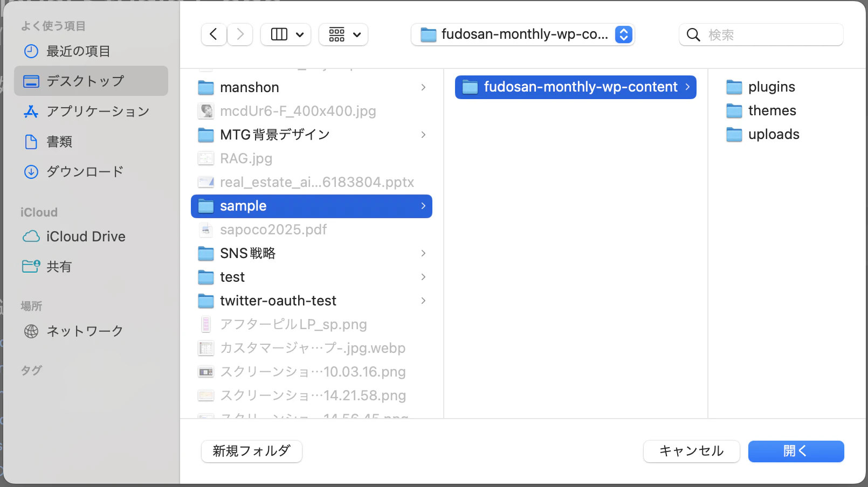Click the mcdUr6-F_400x400.jpg file
The width and height of the screenshot is (868, 487).
[312, 111]
